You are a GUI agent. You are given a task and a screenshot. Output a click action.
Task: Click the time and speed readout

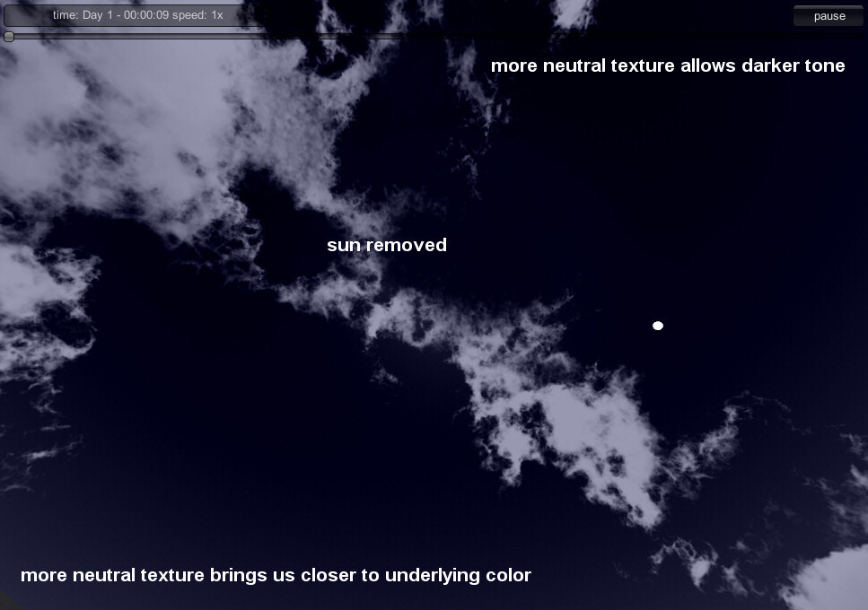(138, 15)
